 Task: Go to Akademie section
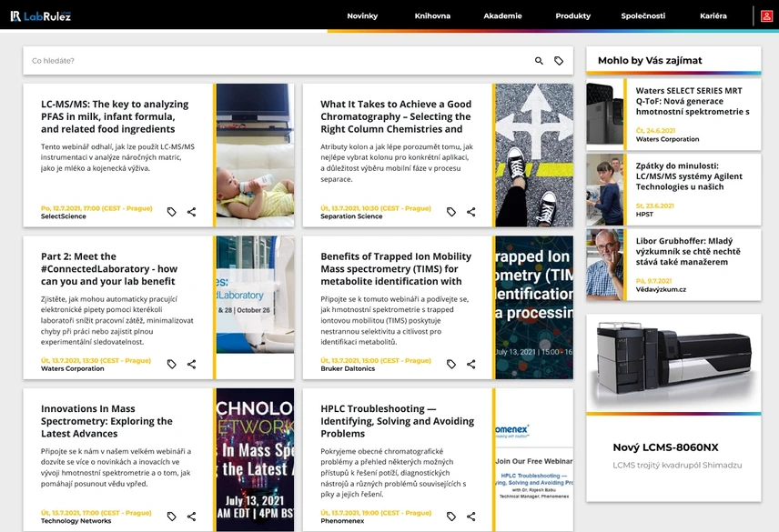pyautogui.click(x=502, y=15)
